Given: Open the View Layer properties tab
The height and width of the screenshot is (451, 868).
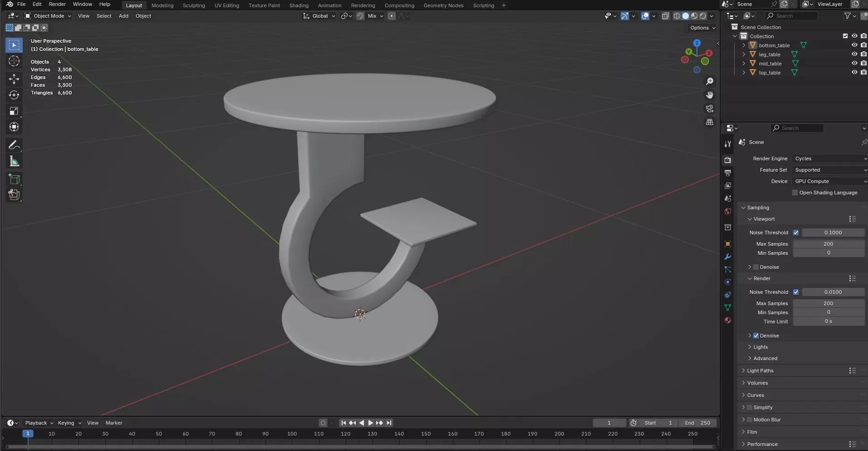Looking at the screenshot, I should pyautogui.click(x=728, y=186).
